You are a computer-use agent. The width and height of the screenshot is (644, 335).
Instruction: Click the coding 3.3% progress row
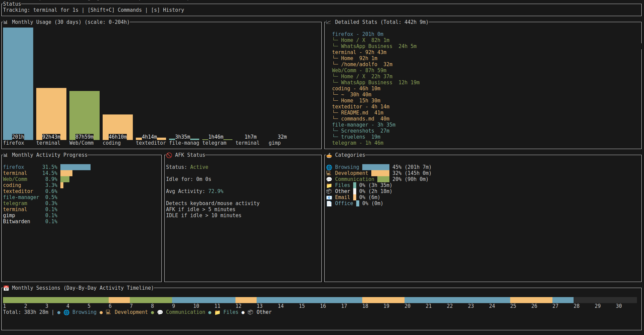[33, 185]
